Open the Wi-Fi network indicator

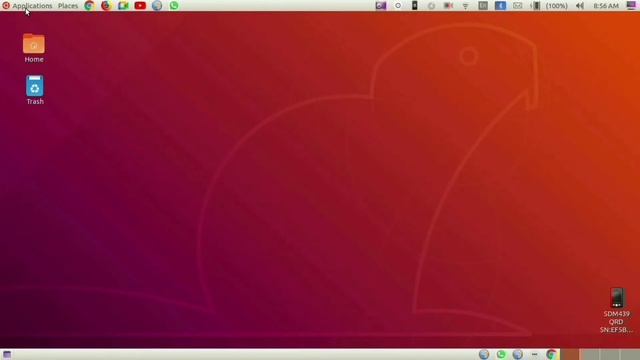[x=465, y=6]
